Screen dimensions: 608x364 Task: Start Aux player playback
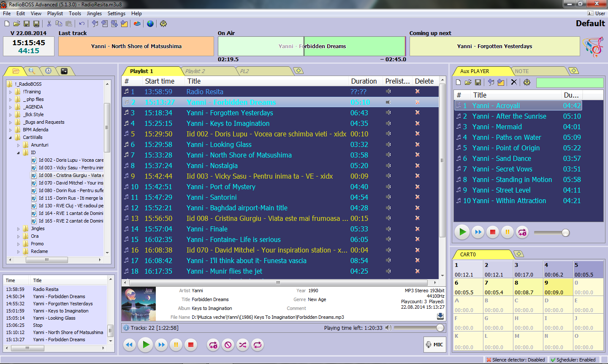coord(462,232)
